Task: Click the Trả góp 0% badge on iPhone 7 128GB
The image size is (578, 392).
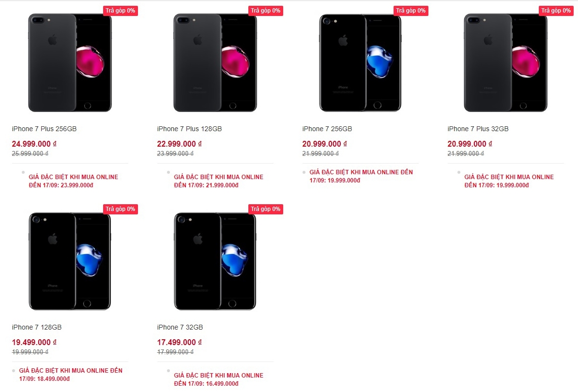Action: coord(121,209)
